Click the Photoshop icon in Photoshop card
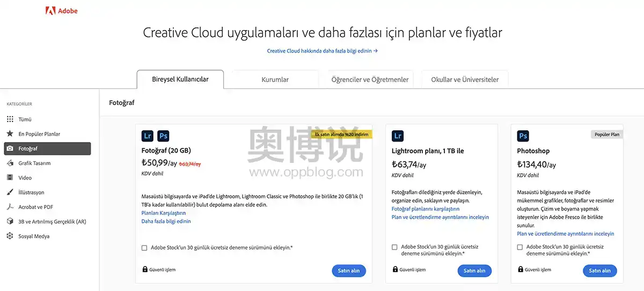Viewport: 644px width, 291px height. tap(523, 136)
